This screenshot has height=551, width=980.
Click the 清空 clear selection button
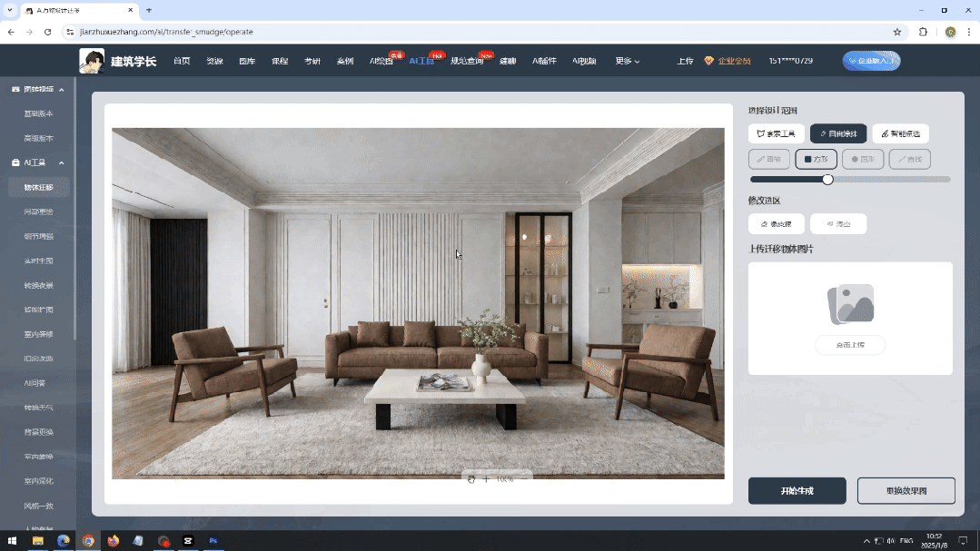click(838, 223)
